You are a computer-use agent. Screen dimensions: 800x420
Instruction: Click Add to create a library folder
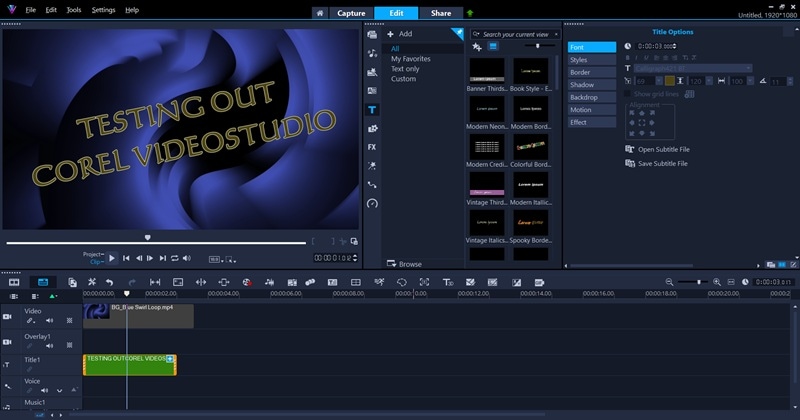[x=399, y=34]
